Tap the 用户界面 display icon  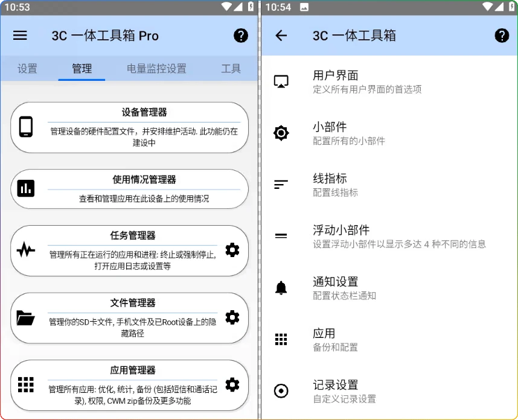(x=281, y=80)
